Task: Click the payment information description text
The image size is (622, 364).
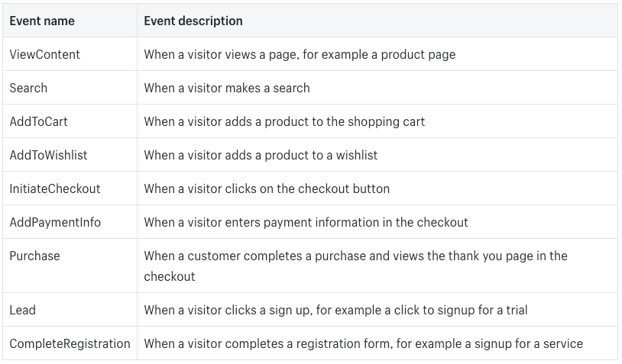Action: tap(306, 223)
